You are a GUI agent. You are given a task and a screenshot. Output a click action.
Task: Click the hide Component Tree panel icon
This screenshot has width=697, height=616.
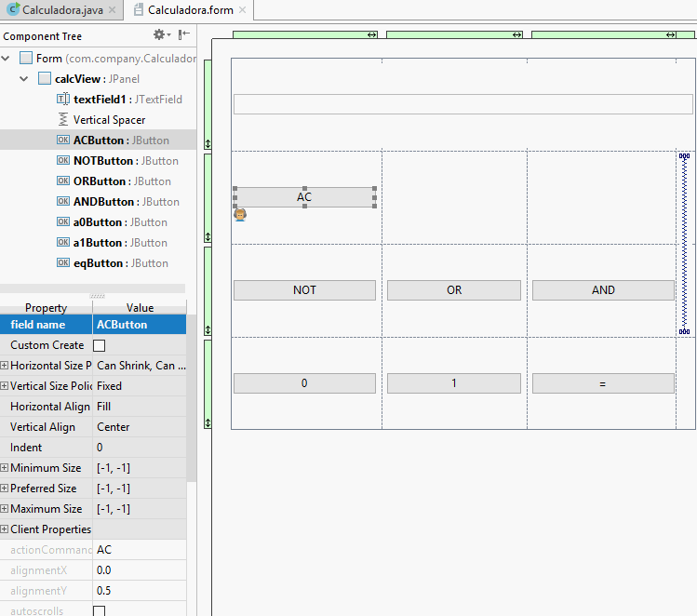184,34
